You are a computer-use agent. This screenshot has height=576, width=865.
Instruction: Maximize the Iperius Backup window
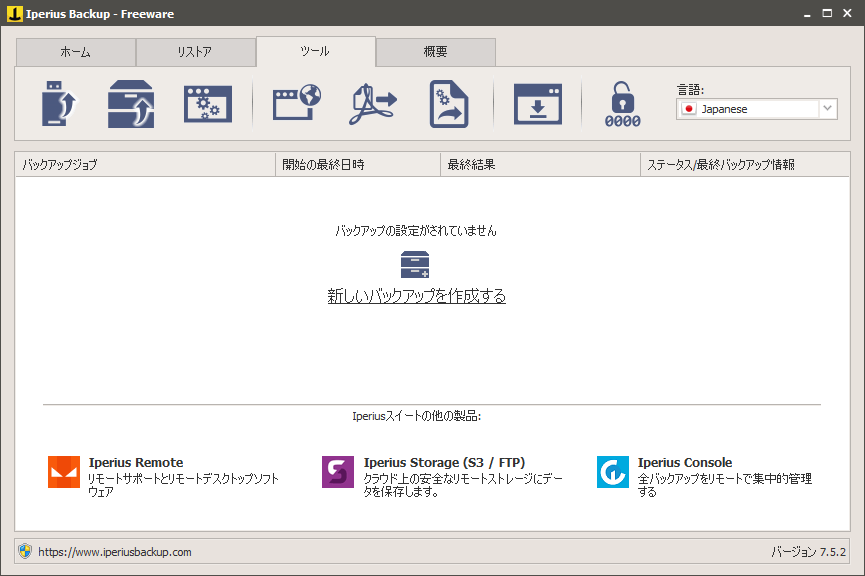[x=827, y=13]
